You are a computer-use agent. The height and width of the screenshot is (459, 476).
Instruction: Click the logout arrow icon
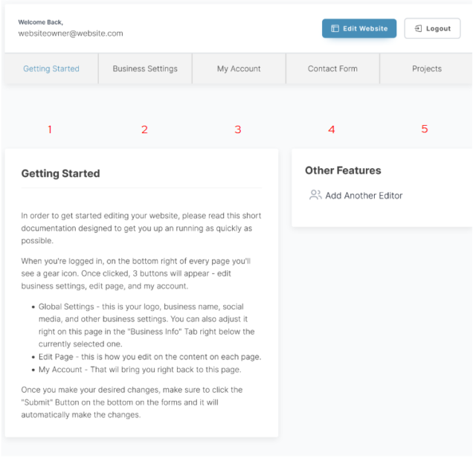pyautogui.click(x=419, y=28)
